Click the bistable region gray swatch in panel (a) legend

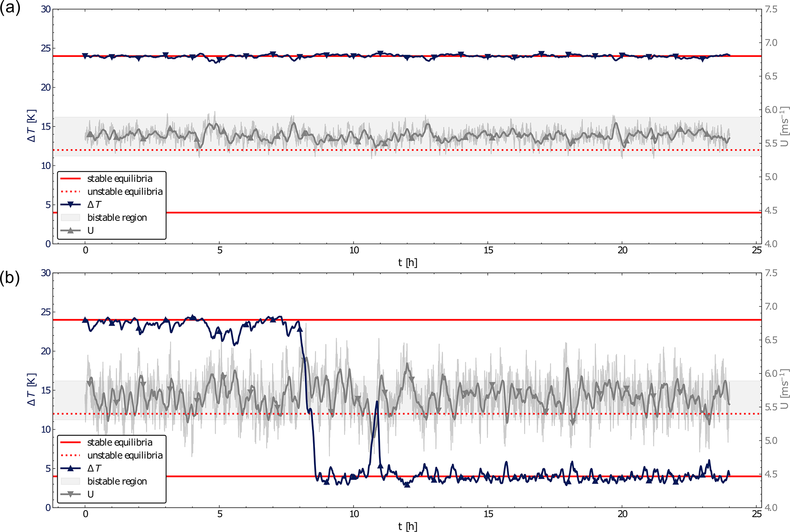[70, 217]
